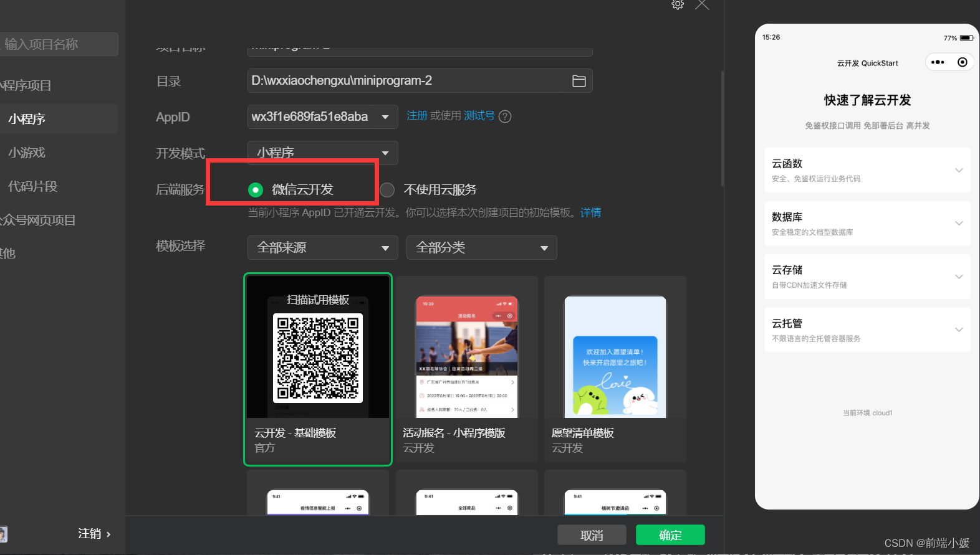The height and width of the screenshot is (555, 980).
Task: Close the project creation dialog
Action: point(702,4)
